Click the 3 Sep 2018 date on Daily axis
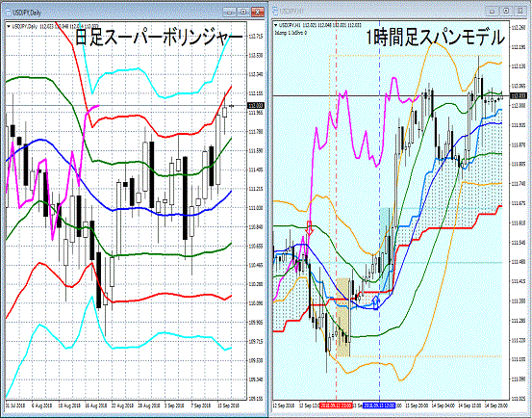Screen dimensions: 532x418 [x=175, y=405]
